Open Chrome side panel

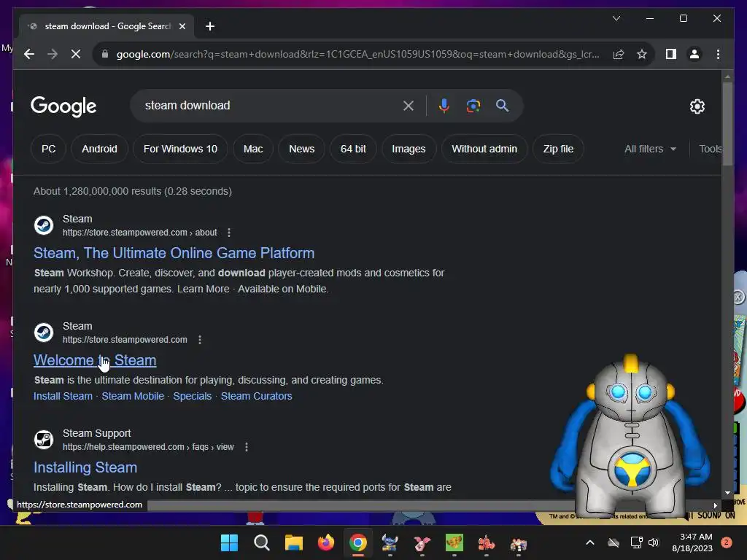point(671,54)
